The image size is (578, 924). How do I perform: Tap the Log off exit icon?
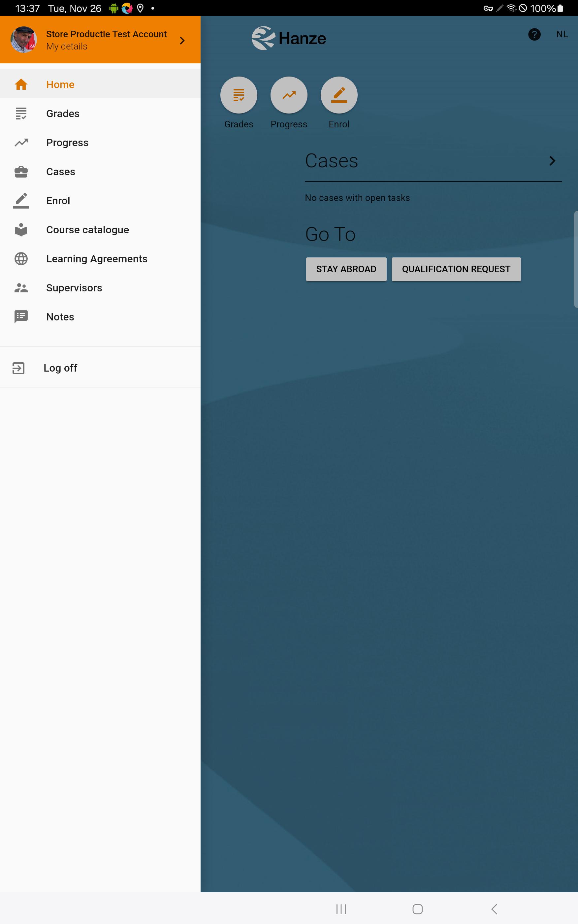18,368
